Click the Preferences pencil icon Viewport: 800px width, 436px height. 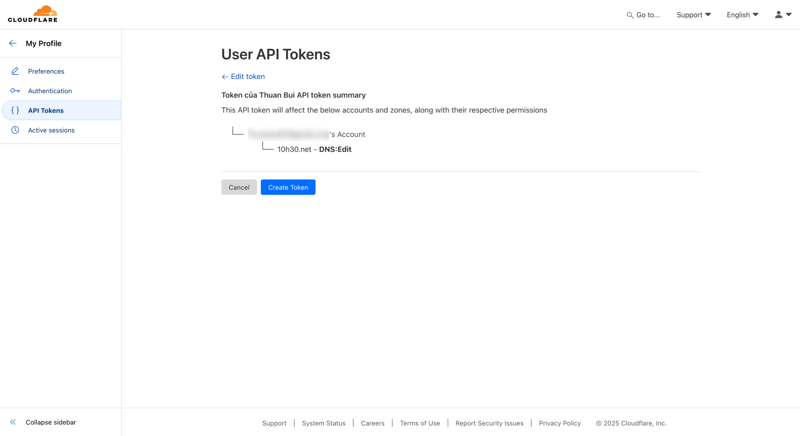15,71
